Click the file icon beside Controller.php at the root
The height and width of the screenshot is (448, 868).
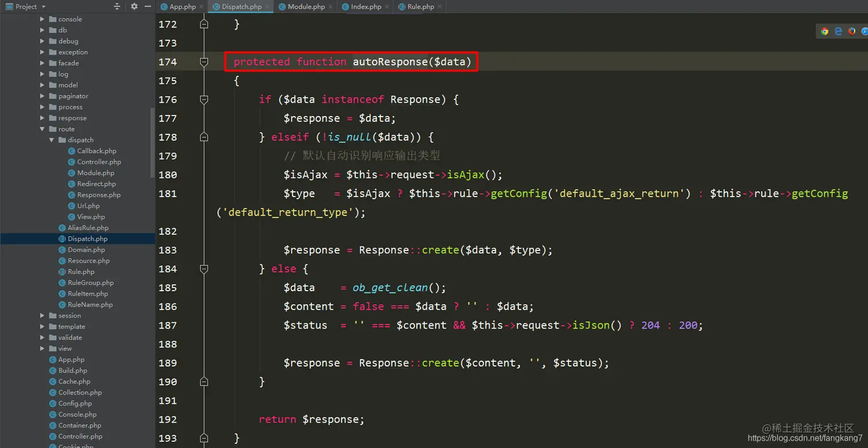(x=53, y=437)
